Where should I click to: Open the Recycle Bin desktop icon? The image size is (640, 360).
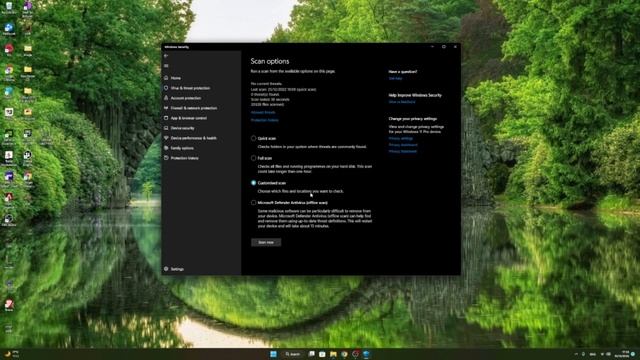[9, 7]
